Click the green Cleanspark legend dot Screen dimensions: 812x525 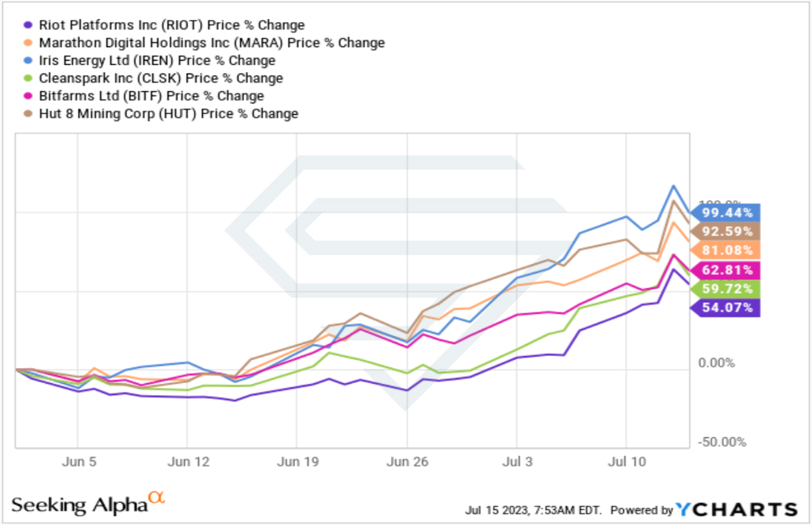coord(29,79)
